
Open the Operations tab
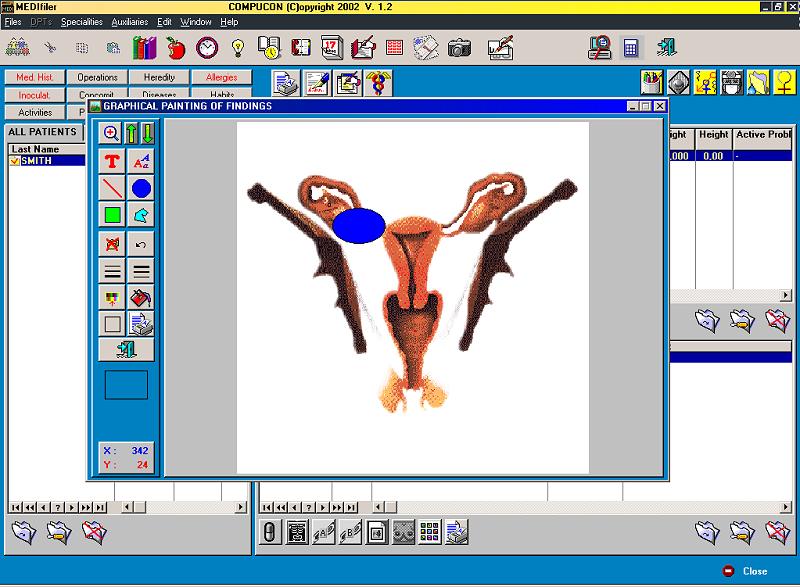click(97, 77)
